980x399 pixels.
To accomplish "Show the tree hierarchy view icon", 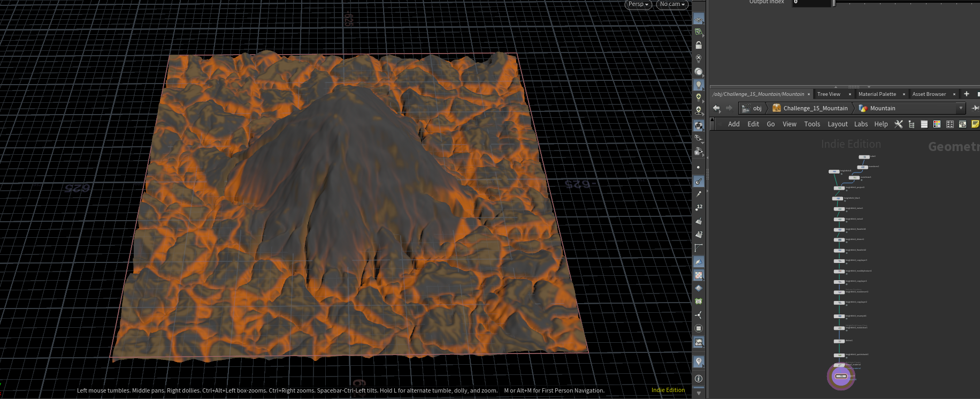I will pos(912,124).
